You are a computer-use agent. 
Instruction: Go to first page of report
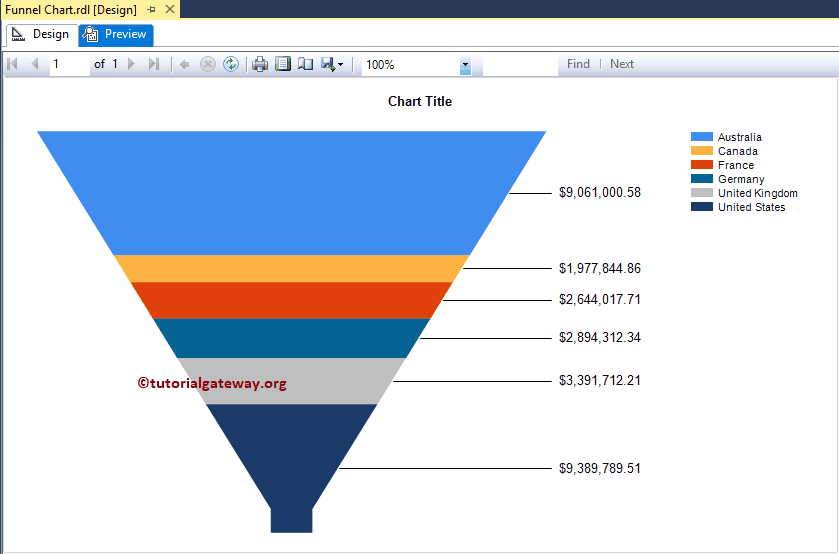[12, 64]
